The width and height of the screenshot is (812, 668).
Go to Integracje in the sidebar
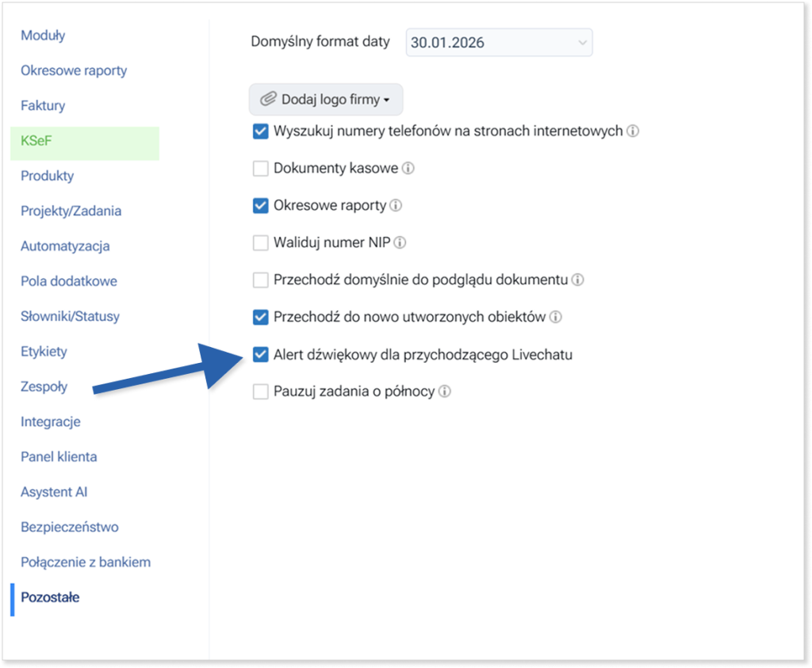[x=51, y=422]
